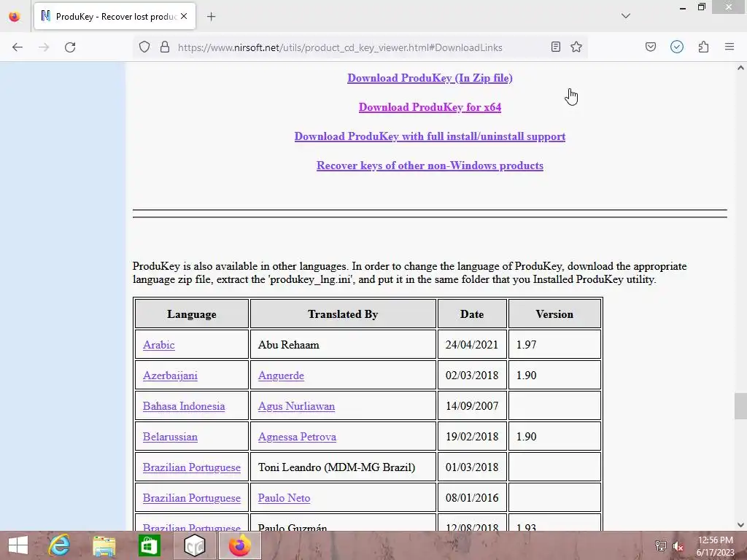Select the date 14/09/2007
The image size is (747, 560).
tap(472, 406)
